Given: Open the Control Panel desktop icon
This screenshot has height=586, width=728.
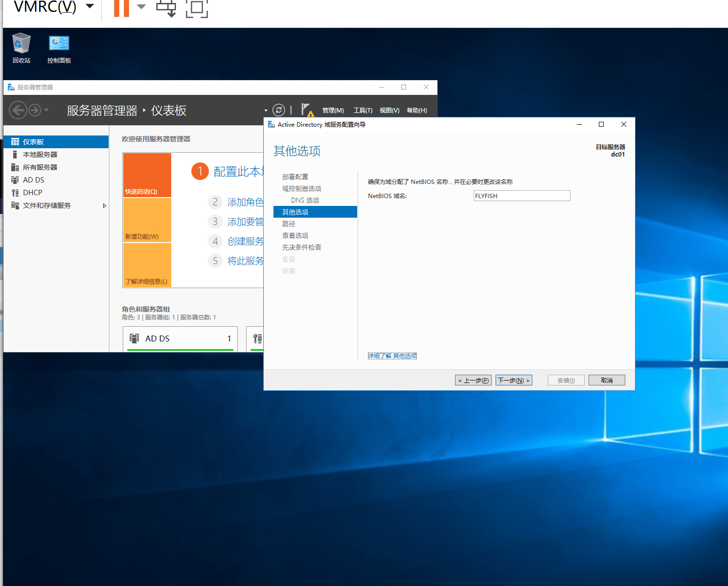Looking at the screenshot, I should click(59, 48).
